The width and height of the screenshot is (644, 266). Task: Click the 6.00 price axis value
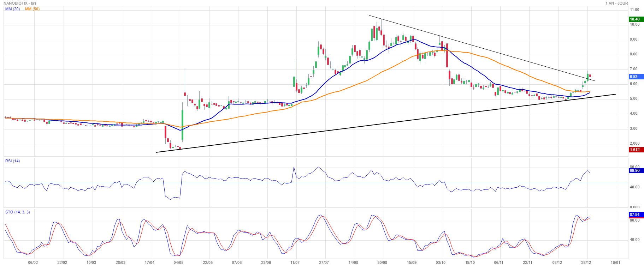634,84
